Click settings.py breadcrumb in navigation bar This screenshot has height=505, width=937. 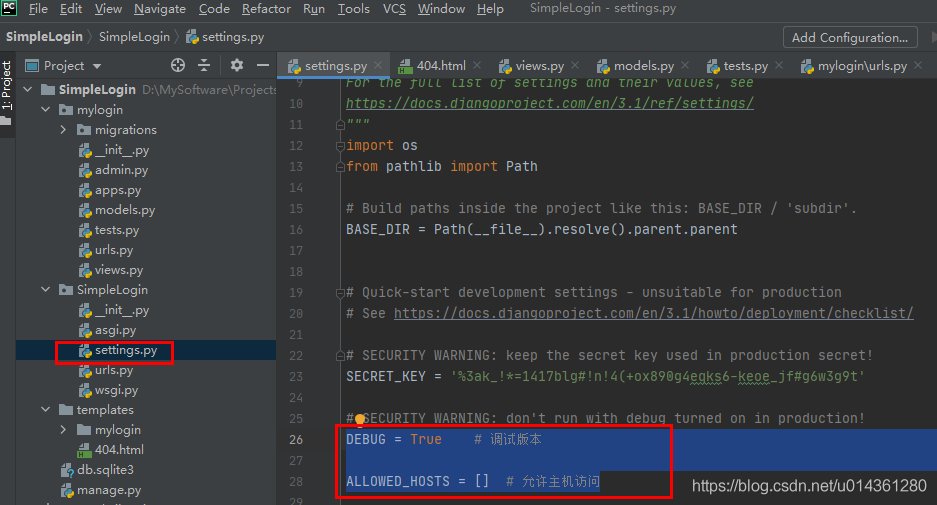click(x=225, y=37)
